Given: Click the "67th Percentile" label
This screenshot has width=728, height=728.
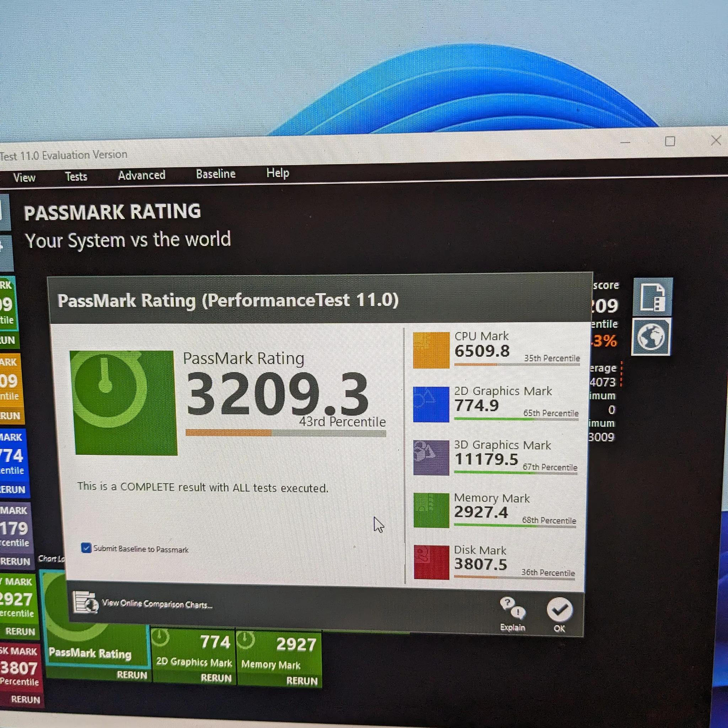Looking at the screenshot, I should [550, 468].
